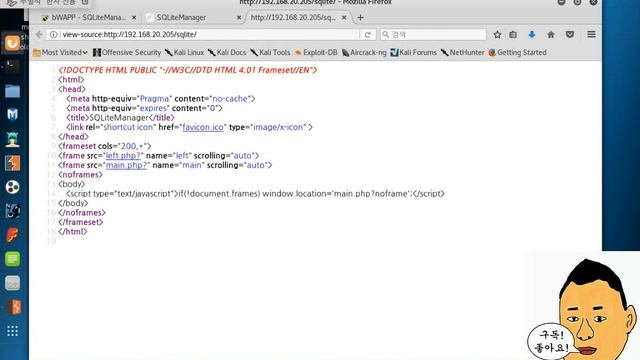Open the Getting Started bookmark
640x360 pixels.
pyautogui.click(x=518, y=53)
